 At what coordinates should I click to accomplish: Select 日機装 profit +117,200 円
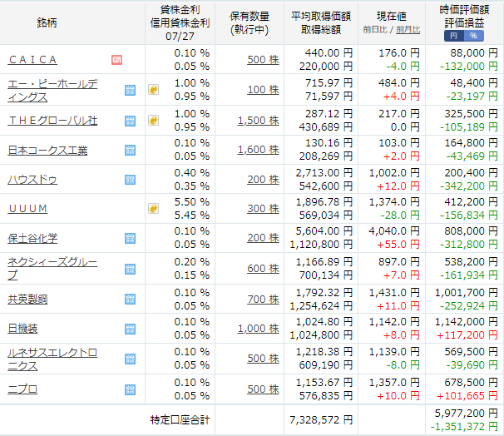pos(467,335)
